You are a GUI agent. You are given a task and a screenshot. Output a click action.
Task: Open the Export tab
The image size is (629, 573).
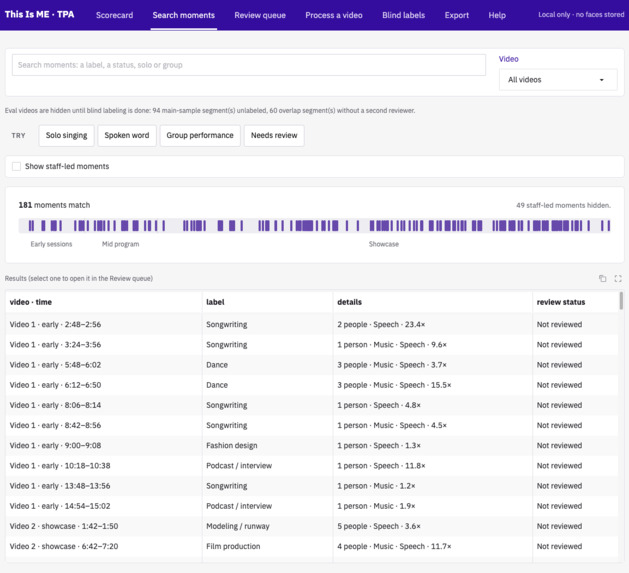[457, 15]
